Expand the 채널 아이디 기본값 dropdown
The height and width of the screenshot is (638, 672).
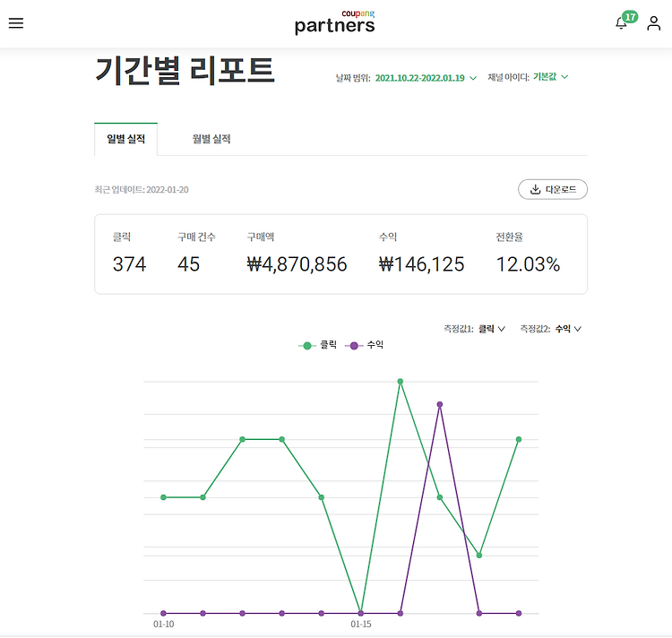(550, 77)
